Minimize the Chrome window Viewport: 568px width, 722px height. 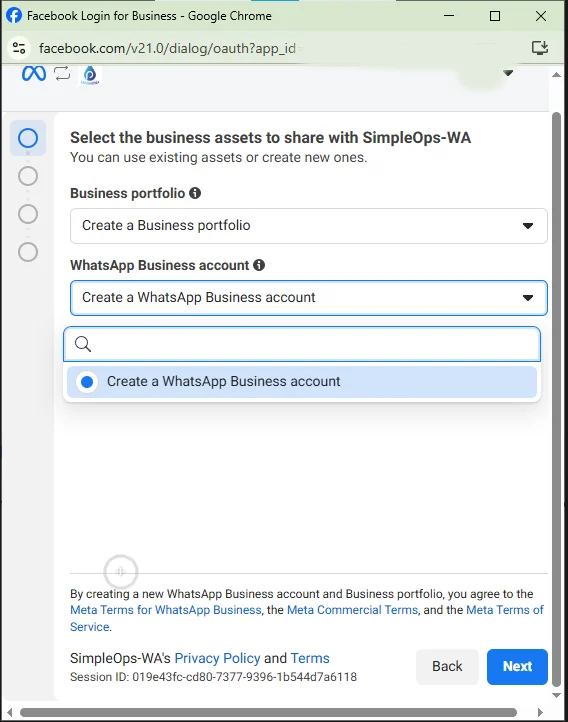(449, 16)
